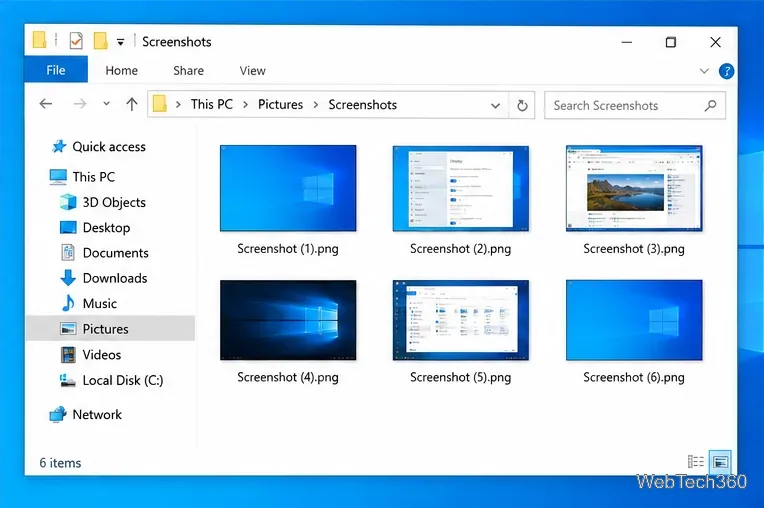Select Screenshot (6).png thumbnail
This screenshot has height=508, width=764.
[x=634, y=320]
